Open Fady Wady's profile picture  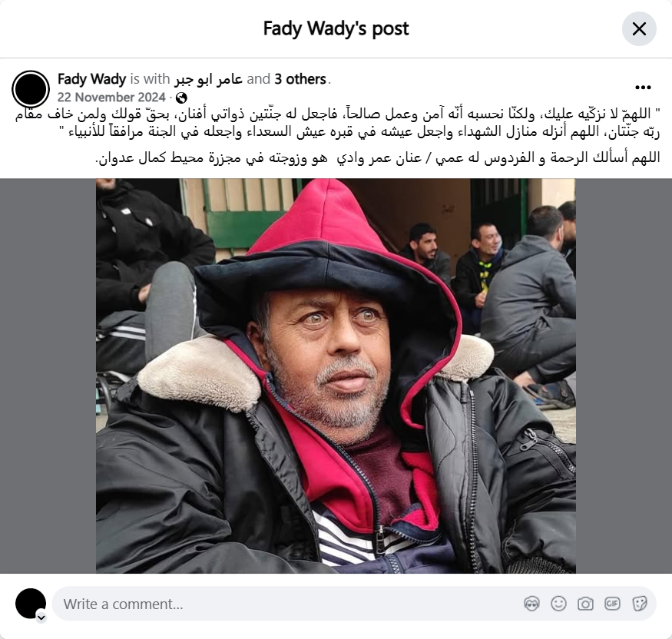31,89
